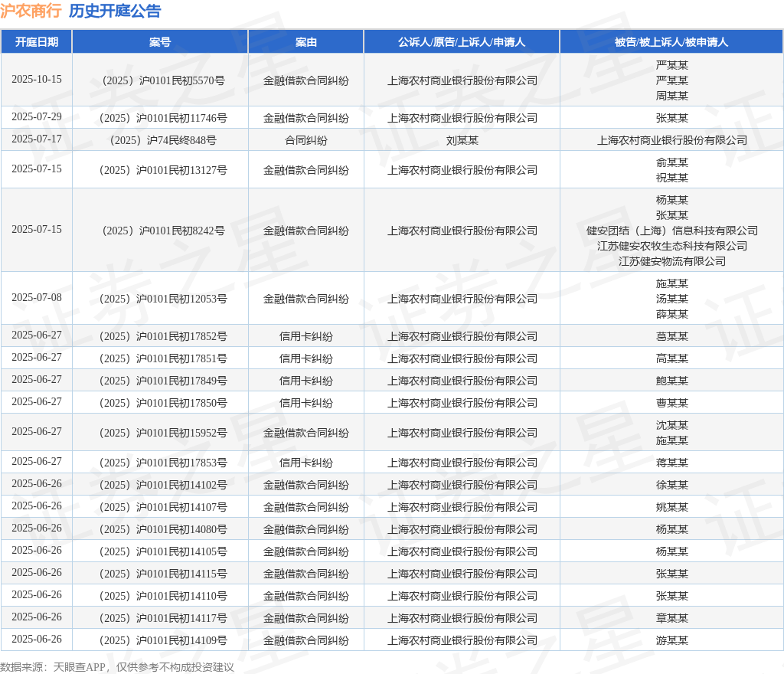Click case number (2025)沪0101民初15952号
784x674 pixels.
pyautogui.click(x=164, y=433)
